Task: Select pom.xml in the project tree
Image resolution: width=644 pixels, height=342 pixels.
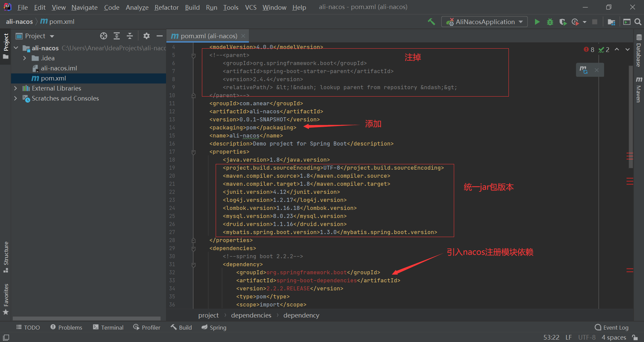Action: tap(89, 78)
